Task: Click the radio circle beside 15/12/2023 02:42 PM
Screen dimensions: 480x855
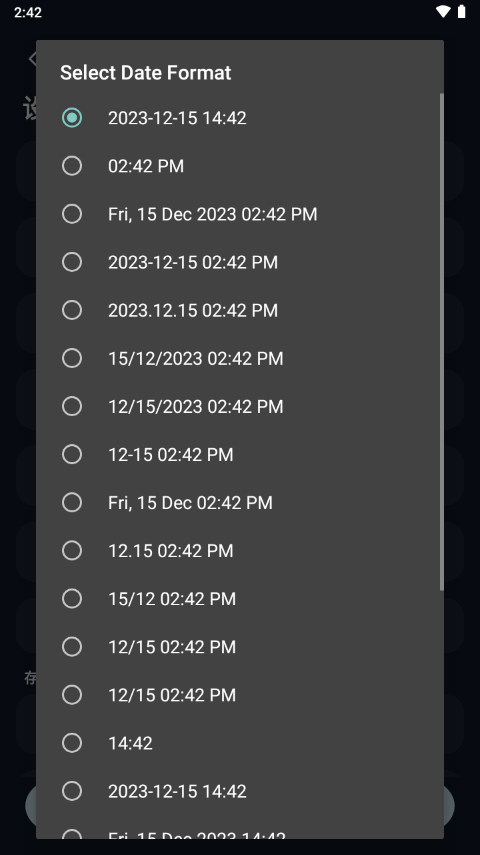Action: click(72, 358)
